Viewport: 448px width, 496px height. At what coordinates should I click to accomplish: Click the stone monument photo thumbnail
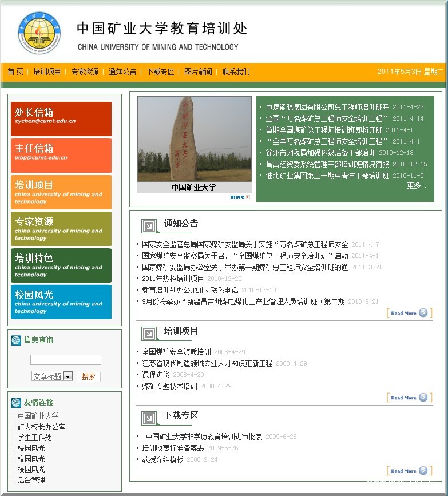[x=195, y=139]
